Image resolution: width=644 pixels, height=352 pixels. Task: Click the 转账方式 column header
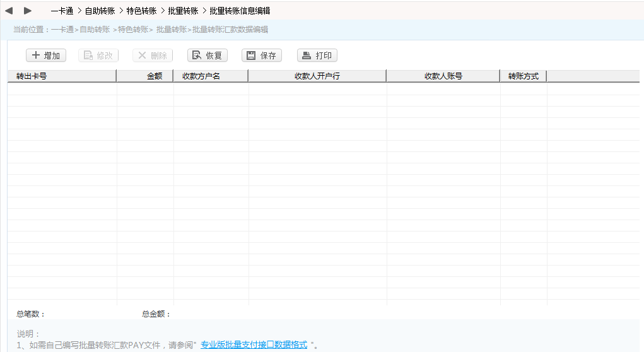(x=524, y=76)
